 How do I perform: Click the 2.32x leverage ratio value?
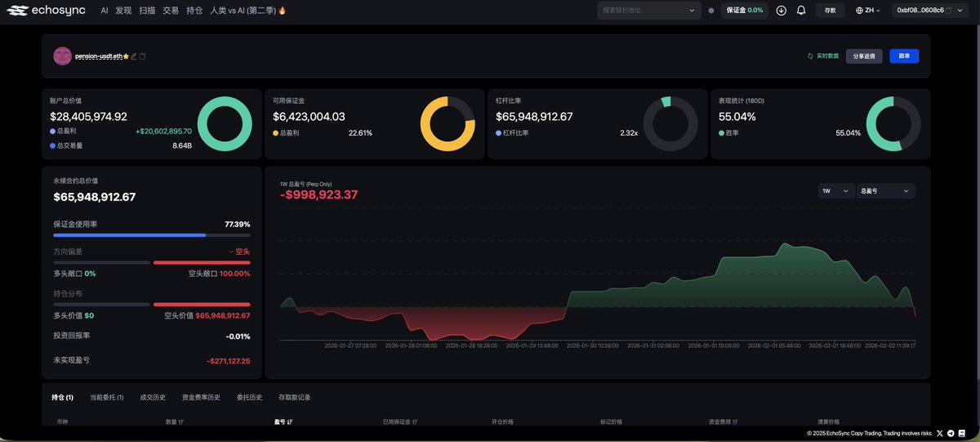pos(629,132)
